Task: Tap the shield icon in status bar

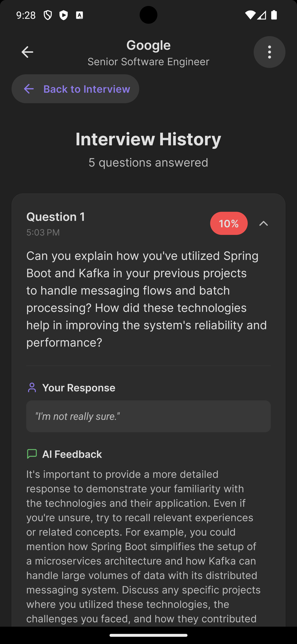Action: click(x=48, y=15)
